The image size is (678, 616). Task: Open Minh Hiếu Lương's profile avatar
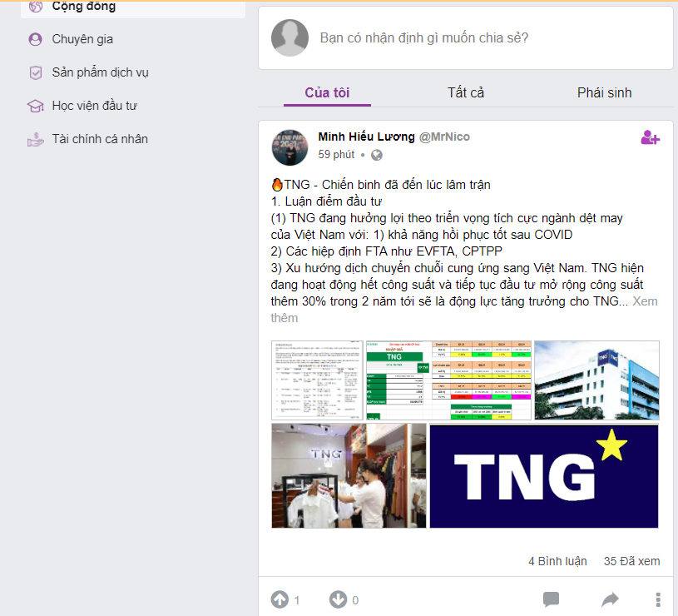(x=290, y=147)
